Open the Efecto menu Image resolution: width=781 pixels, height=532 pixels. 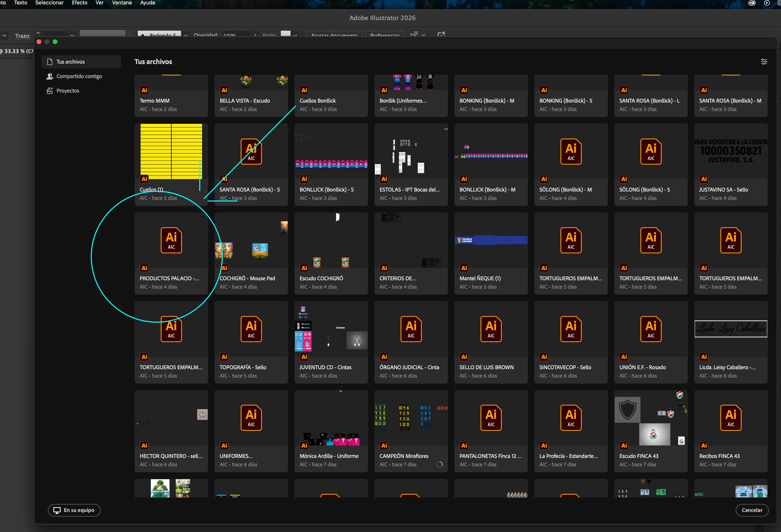[x=79, y=3]
